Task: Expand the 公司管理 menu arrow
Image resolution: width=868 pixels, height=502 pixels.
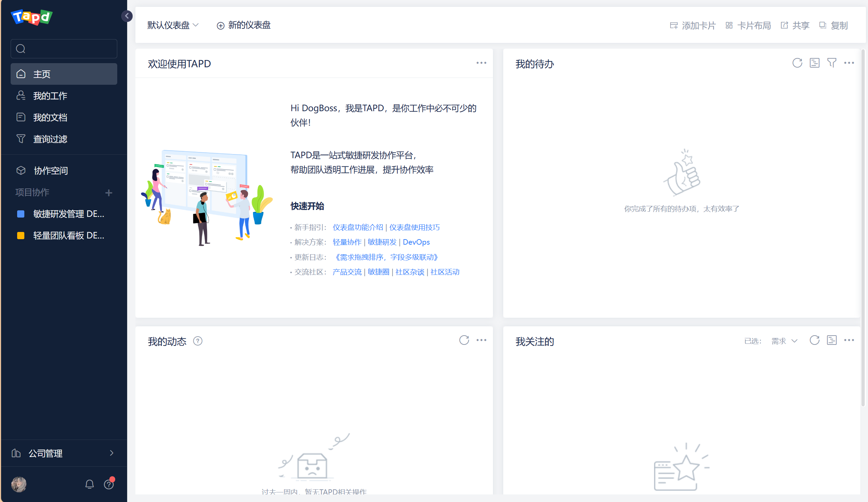Action: (x=111, y=453)
